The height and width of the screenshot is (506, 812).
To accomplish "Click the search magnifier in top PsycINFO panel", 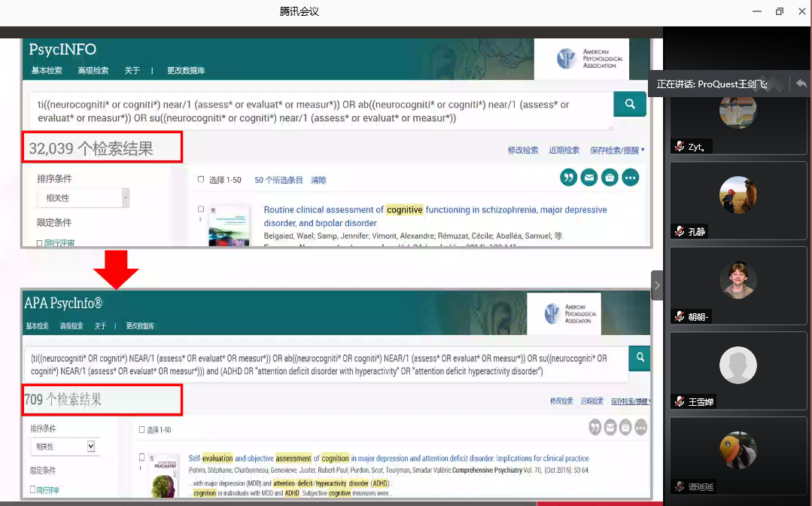I will [x=629, y=104].
